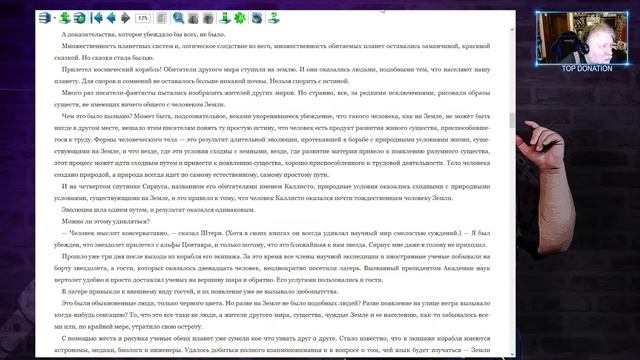Viewport: 640px width, 360px height.
Task: Click the books icon with the green circle
Action: tap(80, 18)
